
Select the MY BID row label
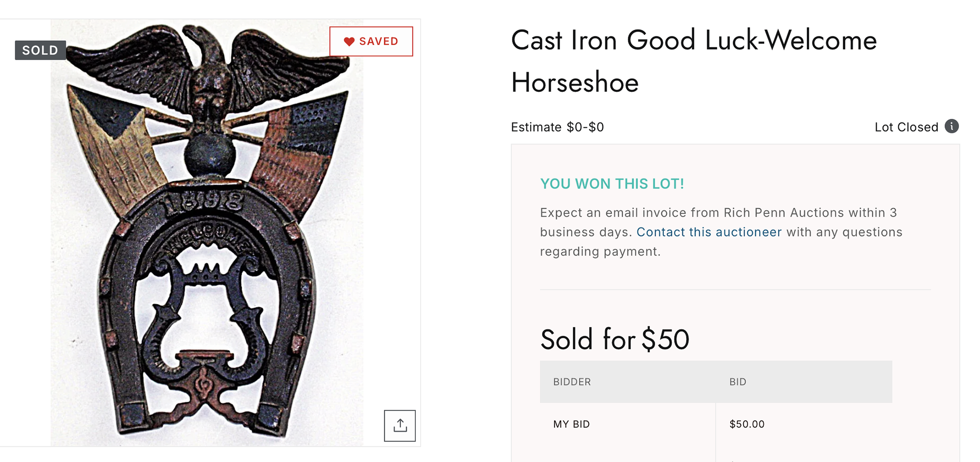(x=571, y=424)
